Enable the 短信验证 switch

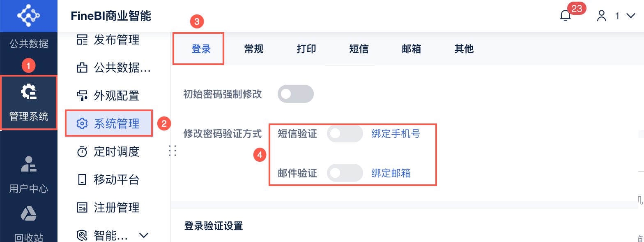click(x=345, y=134)
